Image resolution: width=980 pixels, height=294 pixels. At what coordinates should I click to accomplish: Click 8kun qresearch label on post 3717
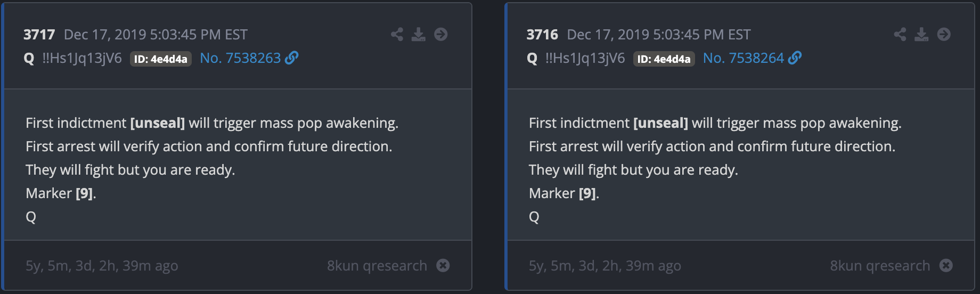(x=377, y=265)
